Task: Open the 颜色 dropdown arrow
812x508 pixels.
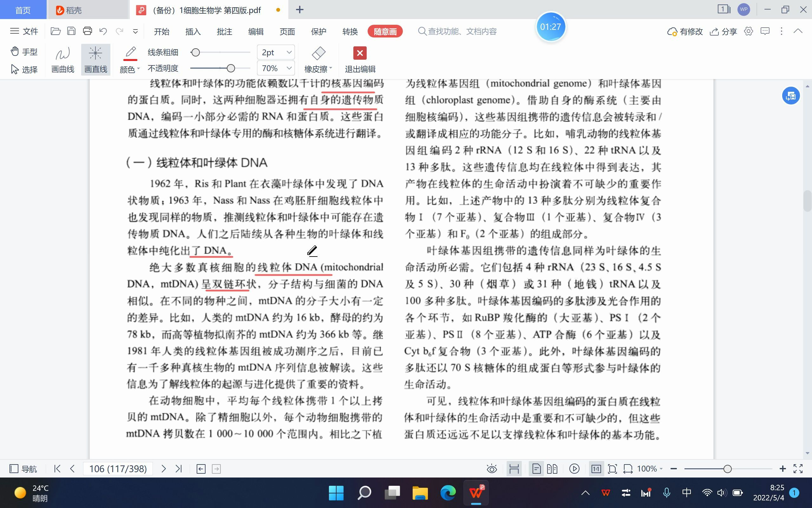Action: [138, 69]
